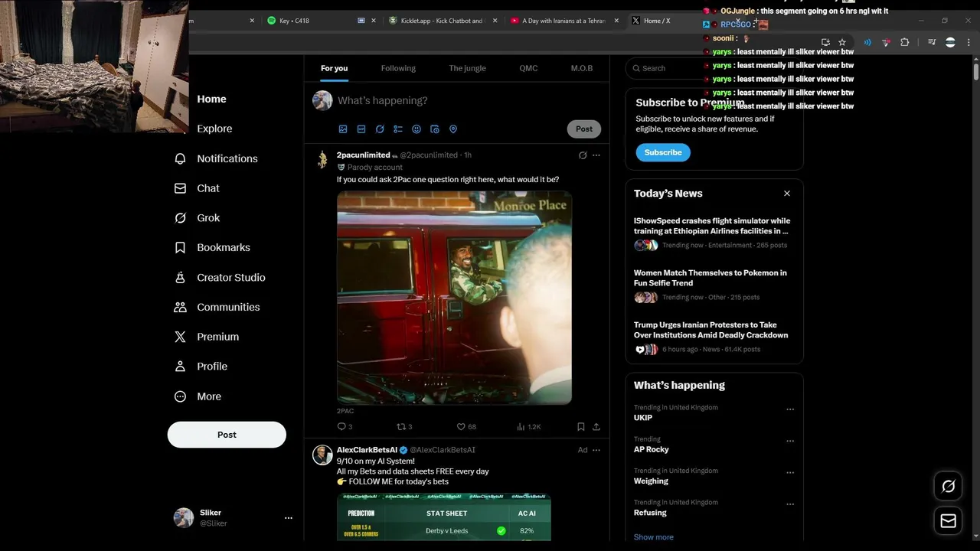Add a poll to the new post
The image size is (980, 551).
click(398, 129)
